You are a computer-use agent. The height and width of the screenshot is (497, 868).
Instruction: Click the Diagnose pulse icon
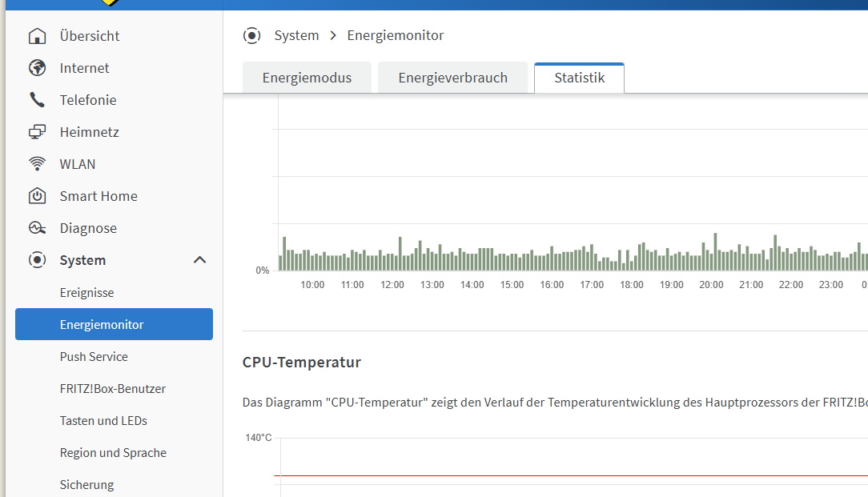pyautogui.click(x=37, y=228)
